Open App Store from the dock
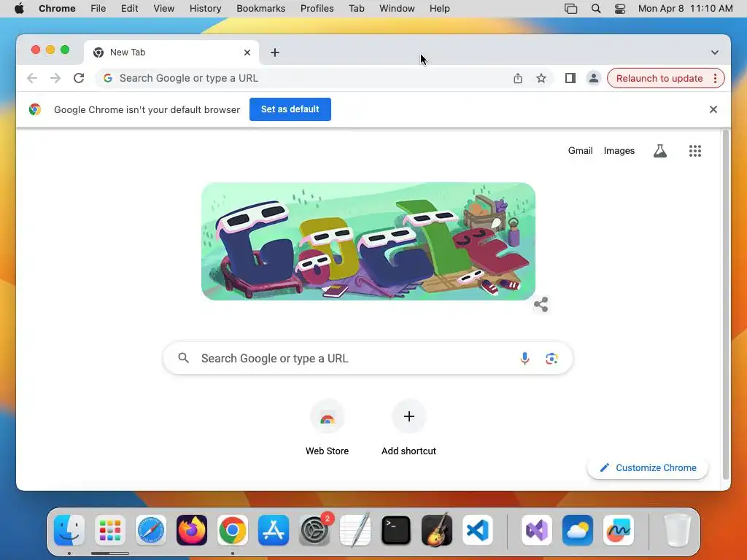 click(274, 530)
